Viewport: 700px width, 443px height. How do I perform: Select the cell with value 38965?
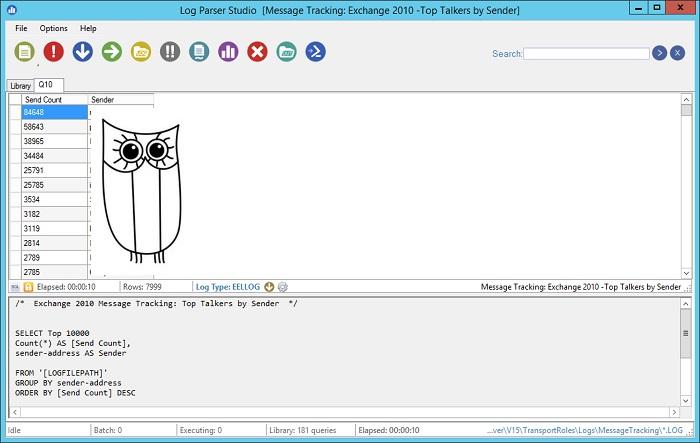click(x=54, y=141)
